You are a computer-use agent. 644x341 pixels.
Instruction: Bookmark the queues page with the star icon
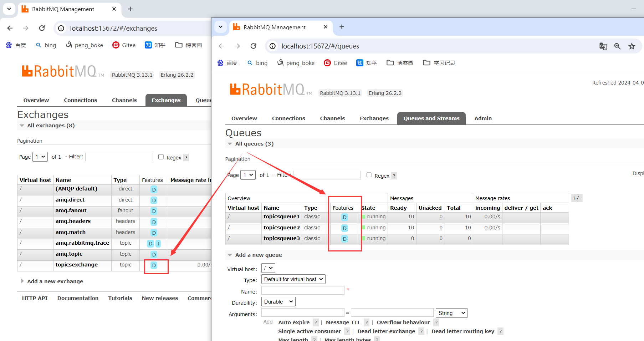632,46
